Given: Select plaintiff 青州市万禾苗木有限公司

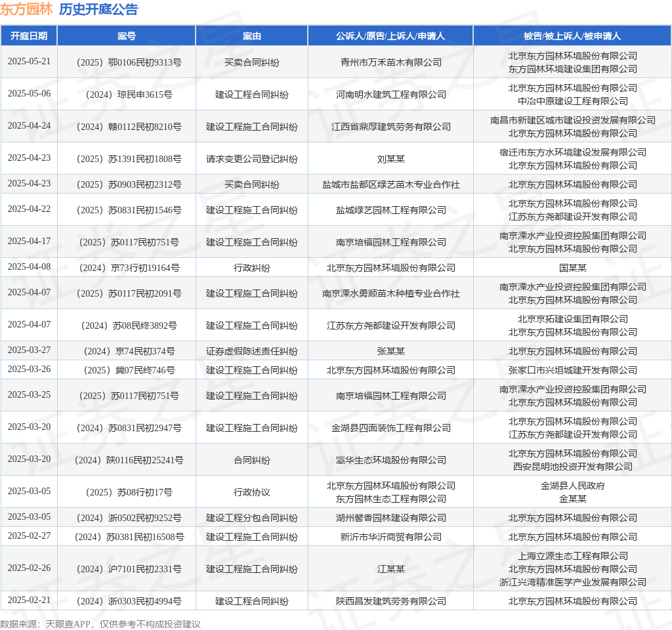Looking at the screenshot, I should click(x=391, y=62).
